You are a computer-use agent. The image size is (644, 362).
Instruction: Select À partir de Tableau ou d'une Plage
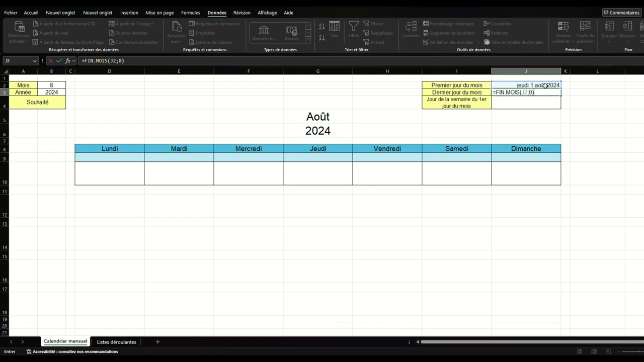(68, 42)
